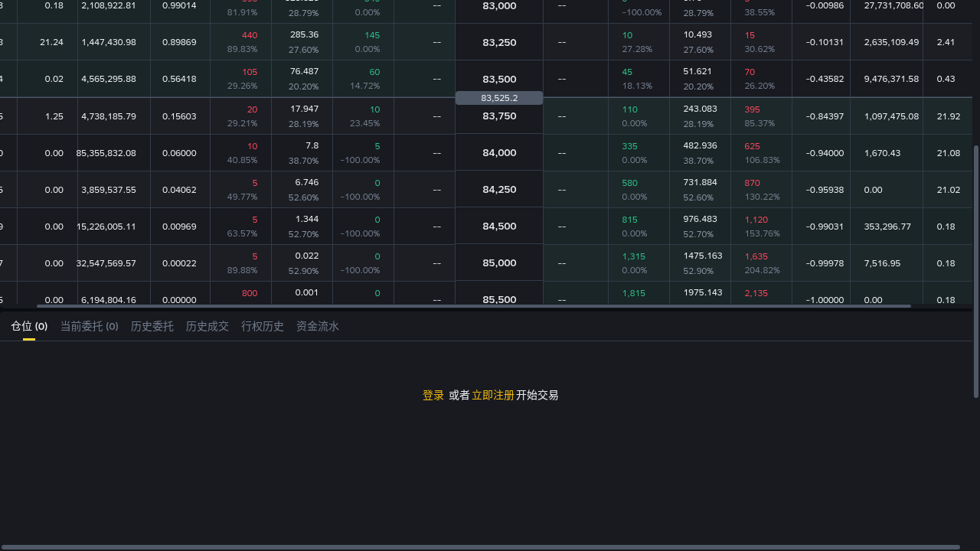Choose the 84,000 strike price
The height and width of the screenshot is (551, 980).
(x=499, y=152)
